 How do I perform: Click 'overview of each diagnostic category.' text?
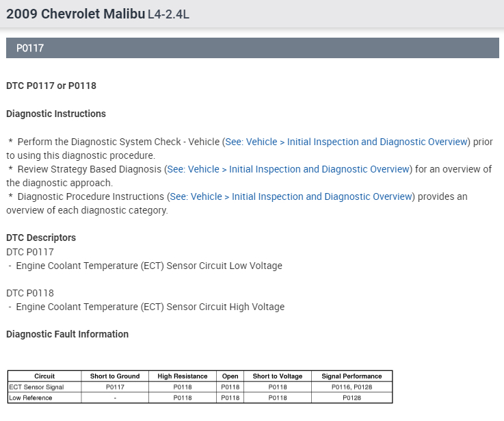click(x=87, y=210)
